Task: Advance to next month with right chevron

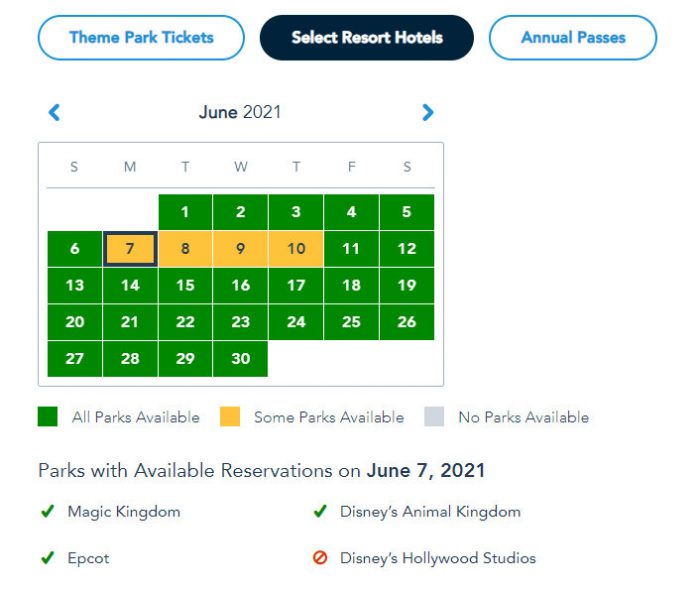Action: point(428,113)
